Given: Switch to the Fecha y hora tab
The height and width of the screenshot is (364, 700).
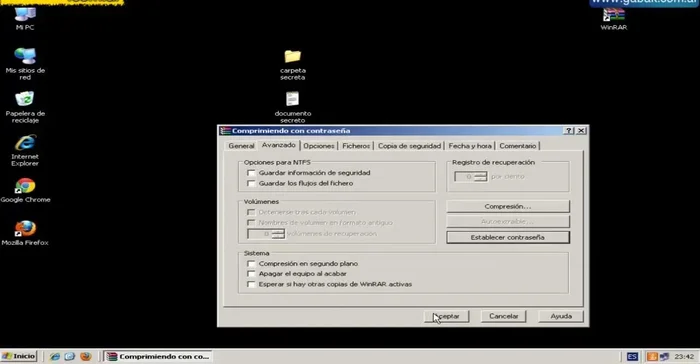Looking at the screenshot, I should (470, 146).
